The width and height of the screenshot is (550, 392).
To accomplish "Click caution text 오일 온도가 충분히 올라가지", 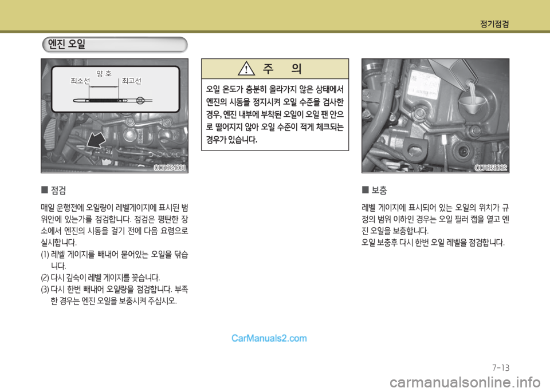I will tap(275, 114).
